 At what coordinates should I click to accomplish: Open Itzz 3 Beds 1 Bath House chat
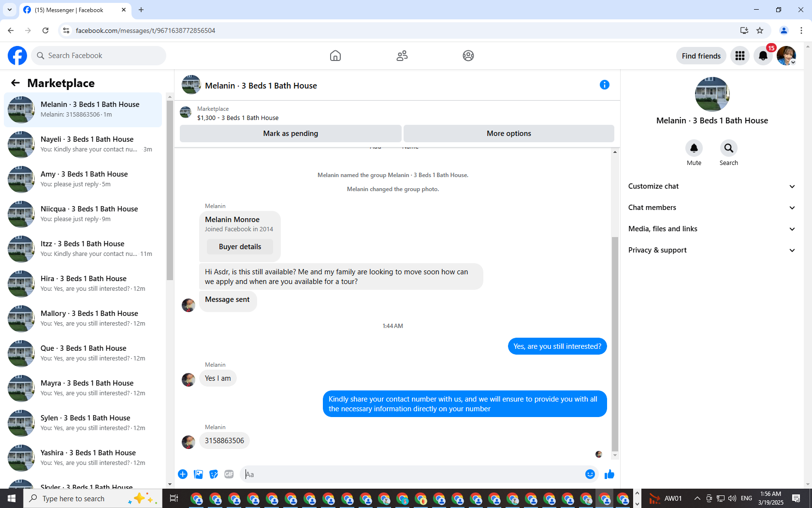click(83, 249)
